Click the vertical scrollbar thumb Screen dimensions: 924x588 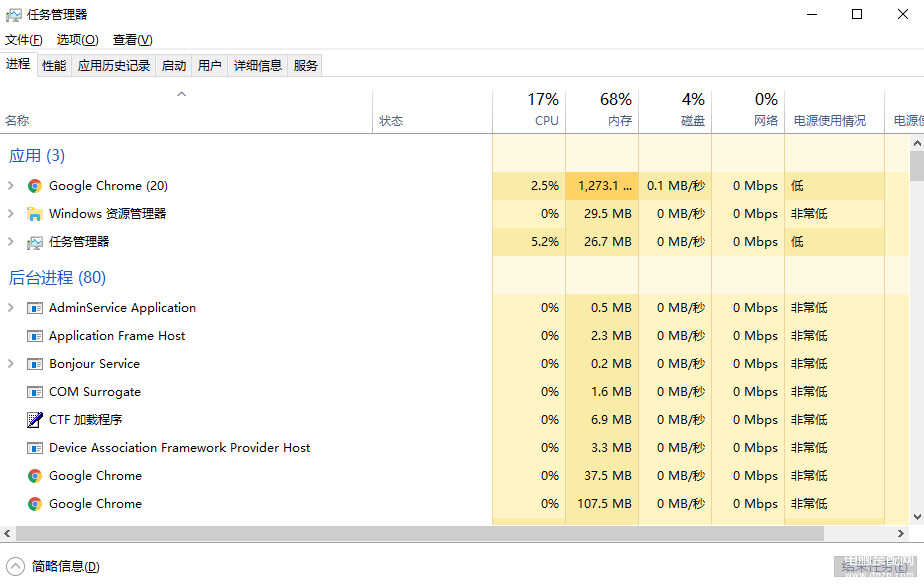916,166
